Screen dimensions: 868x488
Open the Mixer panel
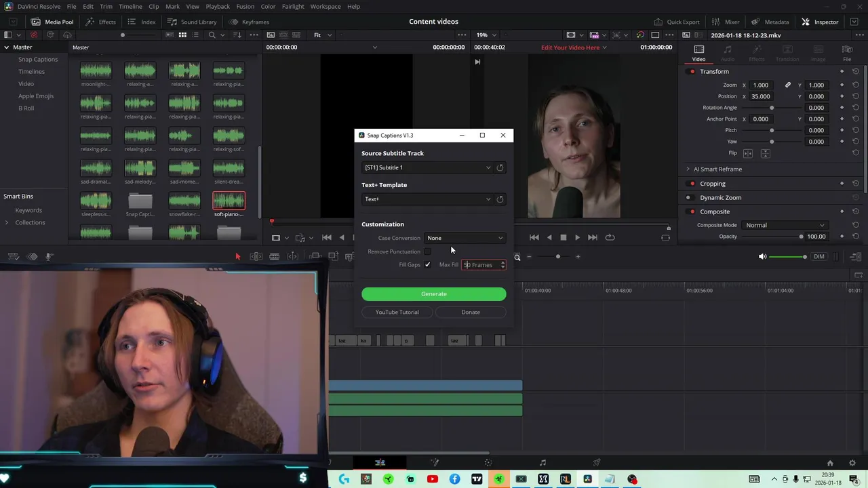tap(724, 22)
